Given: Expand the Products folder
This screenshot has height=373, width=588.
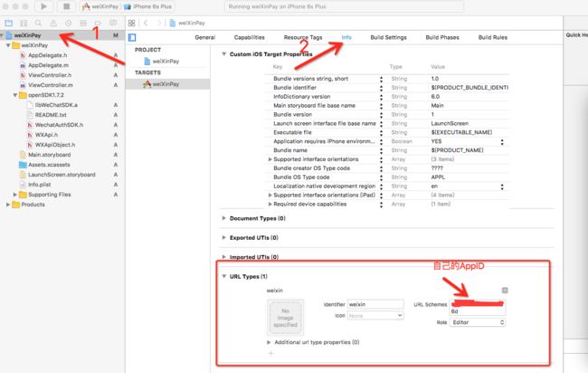Looking at the screenshot, I should coord(8,205).
